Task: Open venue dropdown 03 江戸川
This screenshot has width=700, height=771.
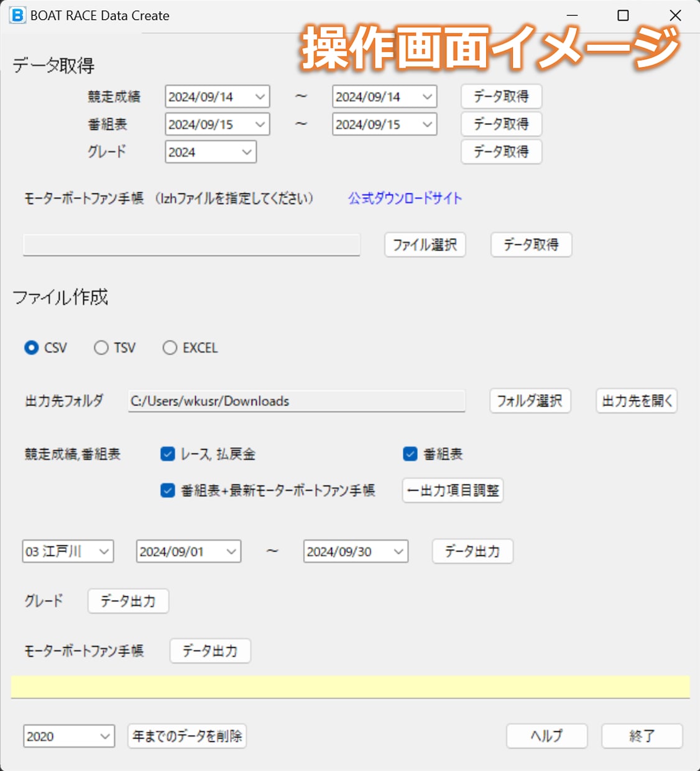Action: point(68,551)
